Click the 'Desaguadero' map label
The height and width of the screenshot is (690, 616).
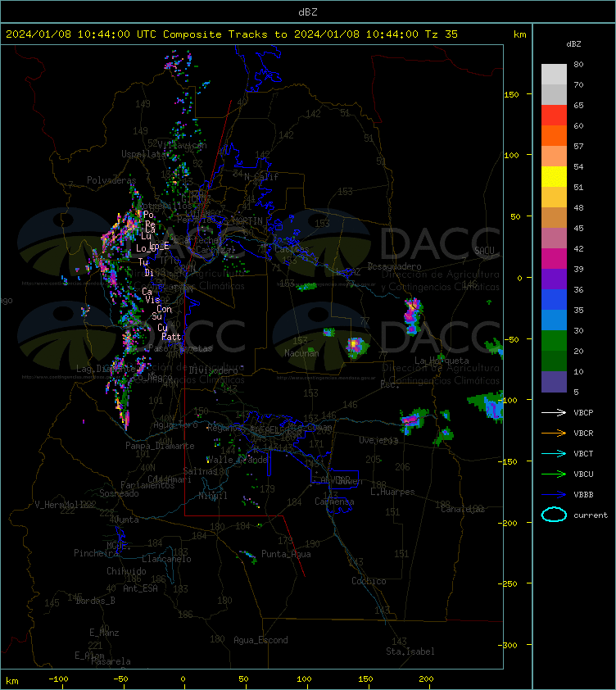[394, 266]
